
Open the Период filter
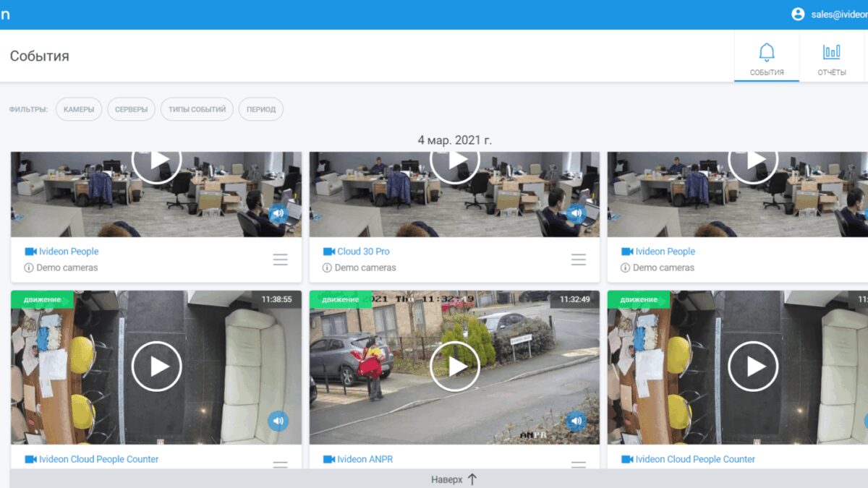point(260,109)
